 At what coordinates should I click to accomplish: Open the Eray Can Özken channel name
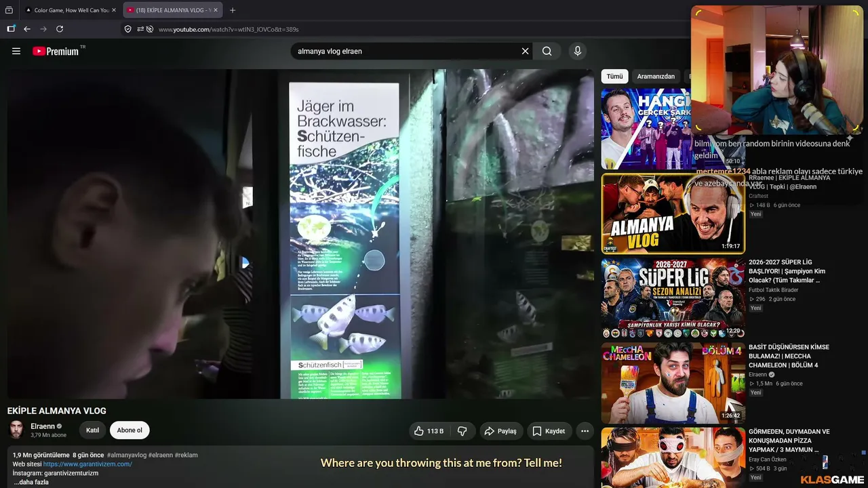pos(768,460)
